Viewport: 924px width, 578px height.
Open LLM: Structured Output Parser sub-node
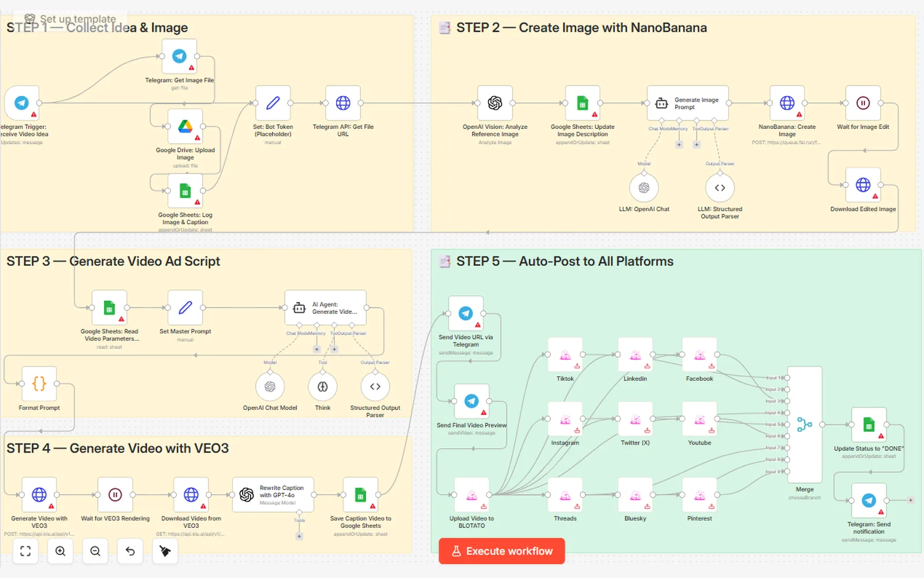(x=720, y=188)
